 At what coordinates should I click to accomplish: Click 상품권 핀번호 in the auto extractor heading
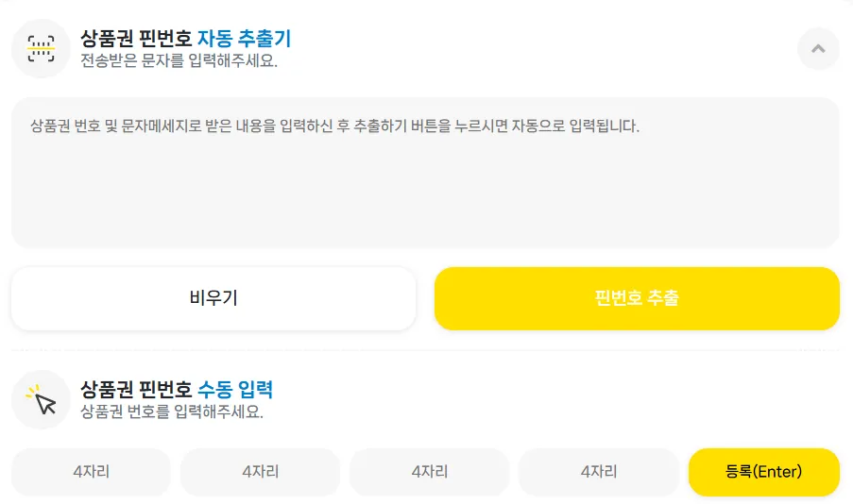[136, 40]
